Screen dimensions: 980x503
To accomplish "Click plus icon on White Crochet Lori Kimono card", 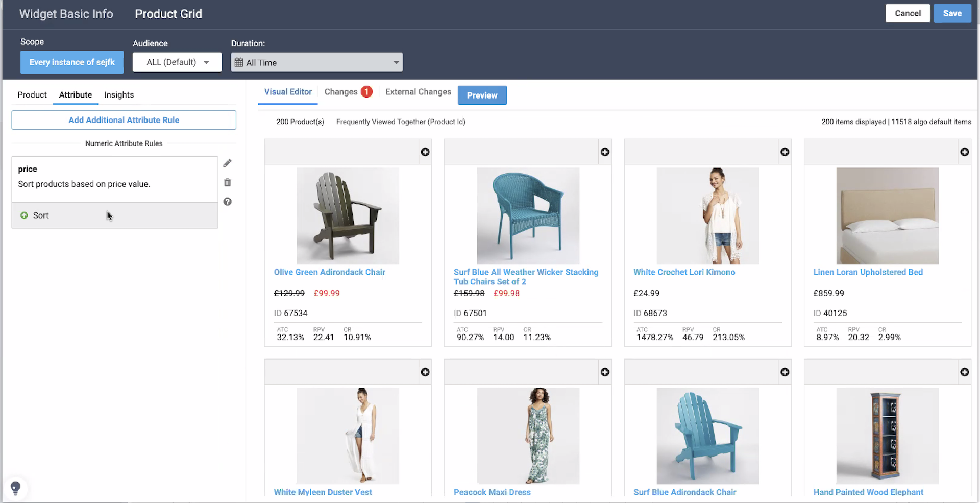I will click(785, 152).
